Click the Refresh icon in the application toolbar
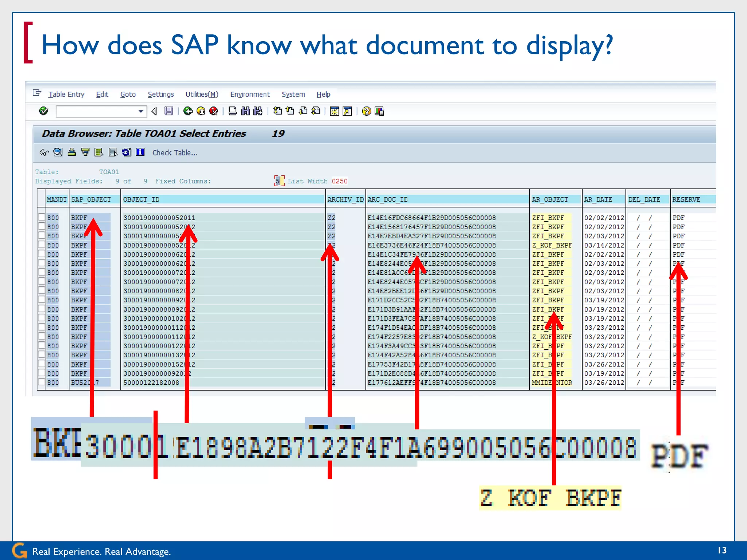Screen dimensions: 747x560 pyautogui.click(x=127, y=152)
